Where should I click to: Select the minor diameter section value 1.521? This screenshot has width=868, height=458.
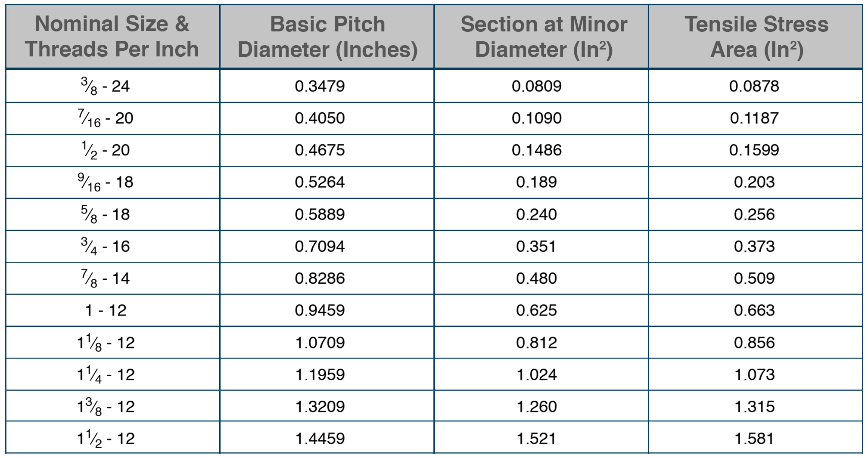coord(537,439)
